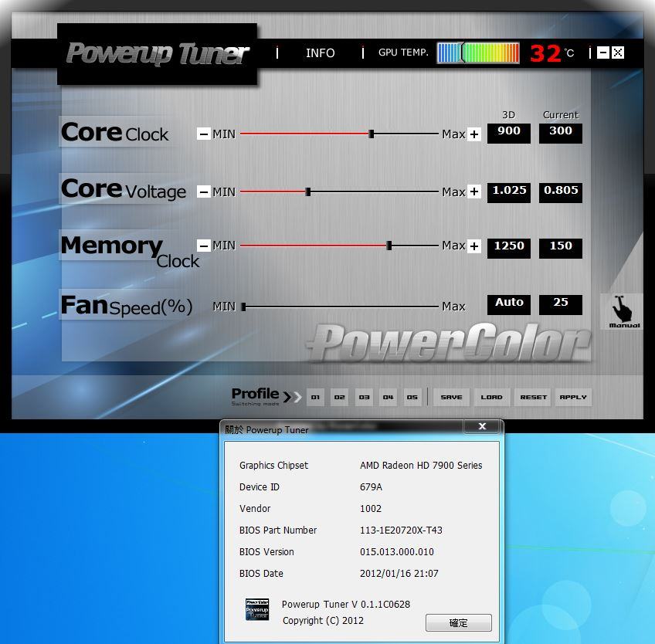Click the GPU temperature color gauge

point(478,53)
